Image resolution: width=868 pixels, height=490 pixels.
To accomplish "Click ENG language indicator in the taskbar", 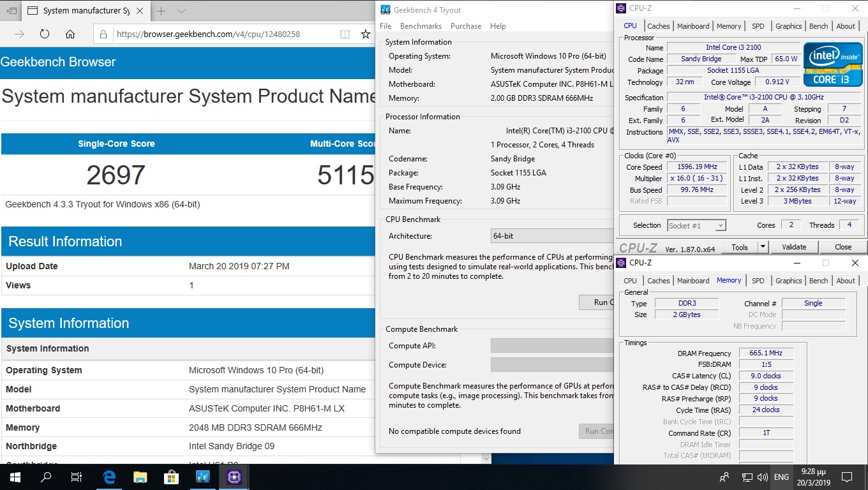I will click(781, 477).
